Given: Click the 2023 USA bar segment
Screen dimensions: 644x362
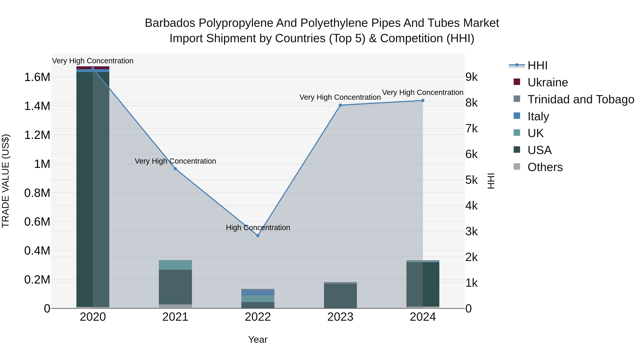Looking at the screenshot, I should coord(340,296).
